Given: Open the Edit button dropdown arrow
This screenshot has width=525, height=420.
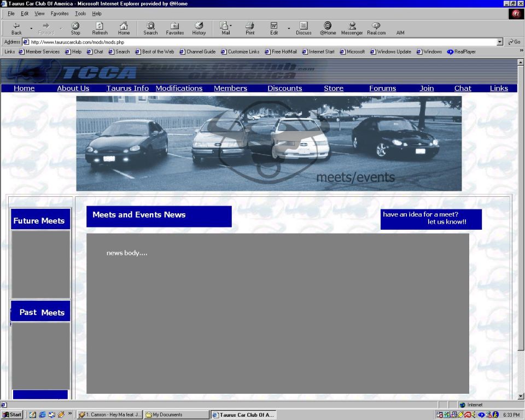Looking at the screenshot, I should [x=289, y=29].
